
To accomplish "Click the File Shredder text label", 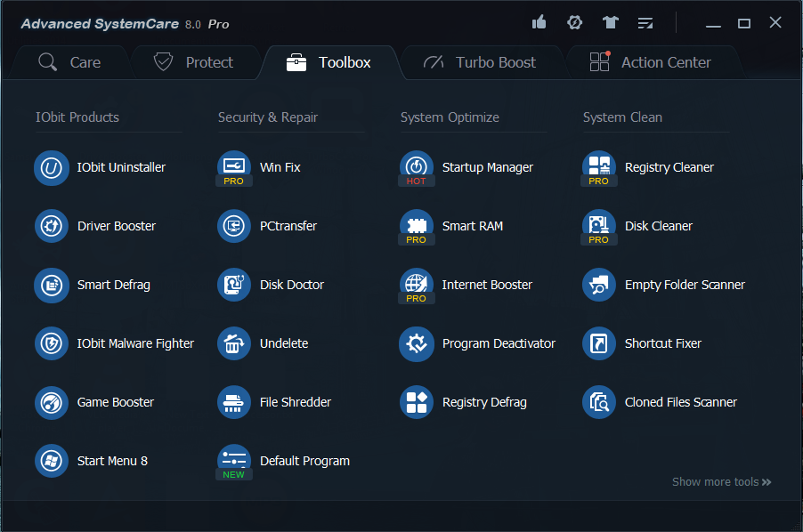I will pos(296,402).
